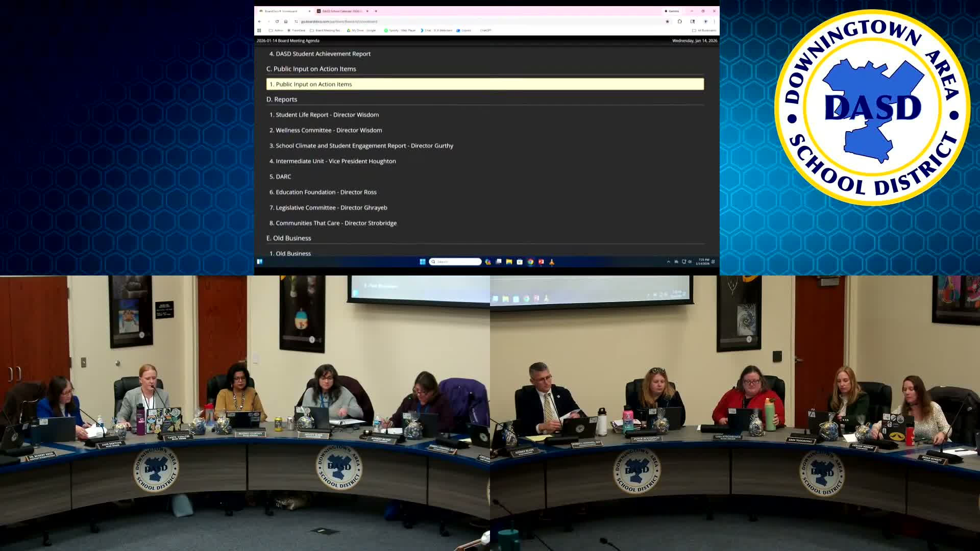The width and height of the screenshot is (980, 551).
Task: Open the Board Meeting bookmarks folder
Action: pos(325,31)
